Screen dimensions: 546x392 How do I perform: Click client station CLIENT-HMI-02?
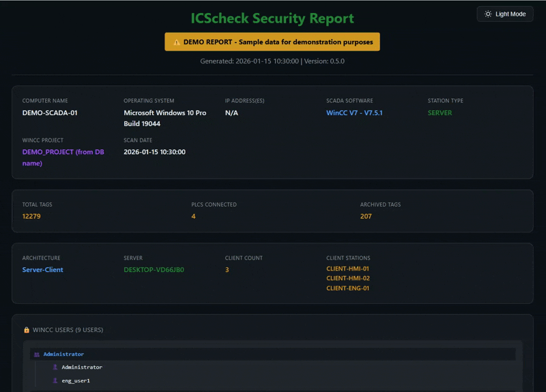tap(348, 278)
